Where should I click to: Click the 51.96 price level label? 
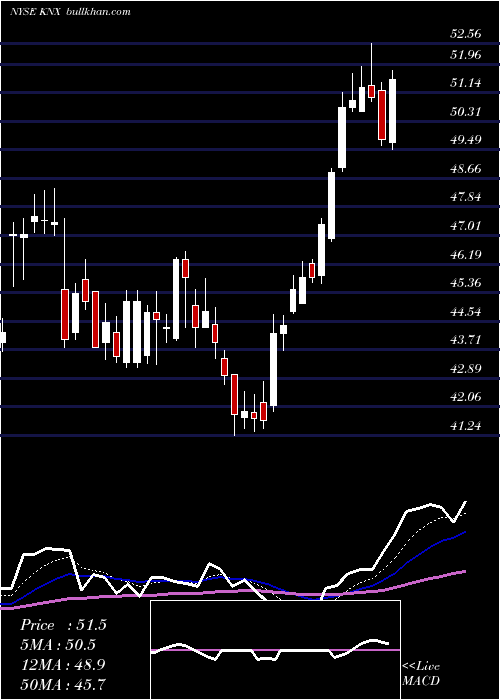tap(466, 55)
